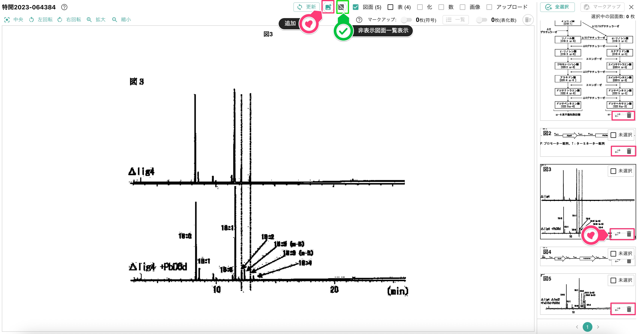Click the help icon beside patent number
The width and height of the screenshot is (644, 334).
pos(64,7)
